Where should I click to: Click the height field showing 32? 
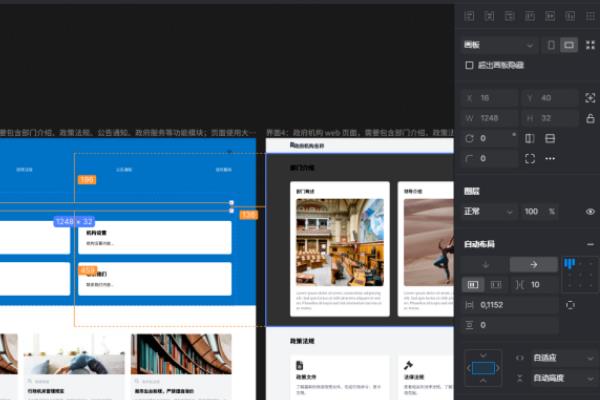549,118
